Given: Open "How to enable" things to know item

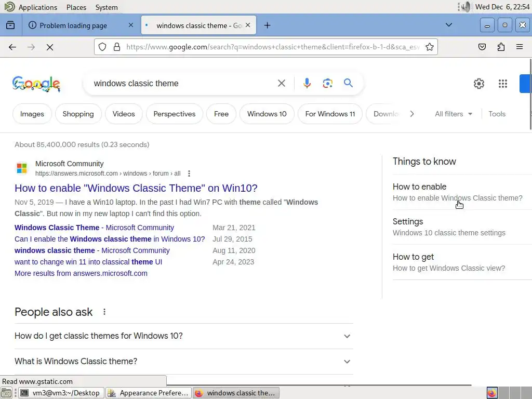Looking at the screenshot, I should tap(461, 192).
